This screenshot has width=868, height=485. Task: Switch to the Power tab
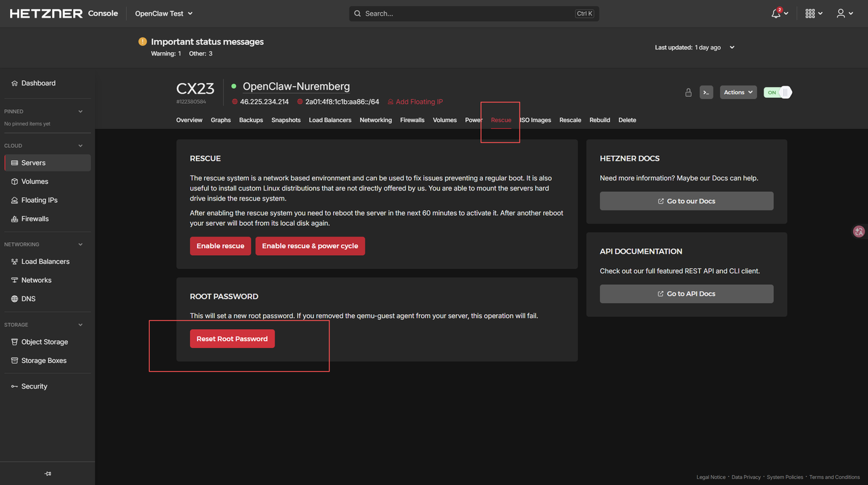tap(474, 120)
